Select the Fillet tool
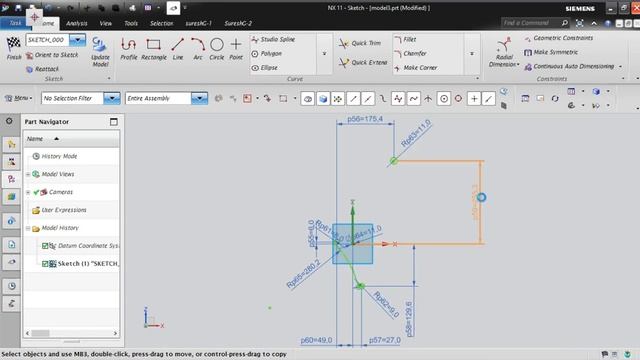640x360 pixels. pyautogui.click(x=405, y=39)
